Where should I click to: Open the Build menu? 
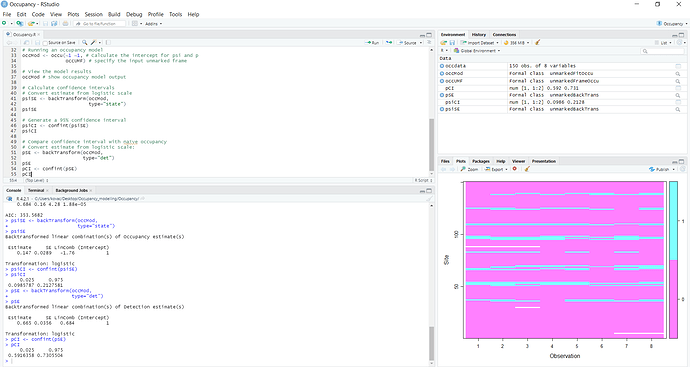click(x=114, y=15)
